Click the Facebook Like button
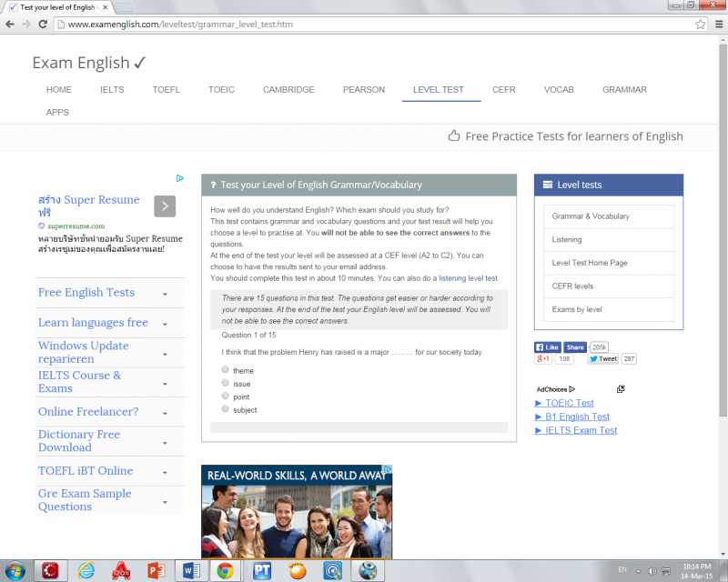This screenshot has height=582, width=728. tap(547, 347)
